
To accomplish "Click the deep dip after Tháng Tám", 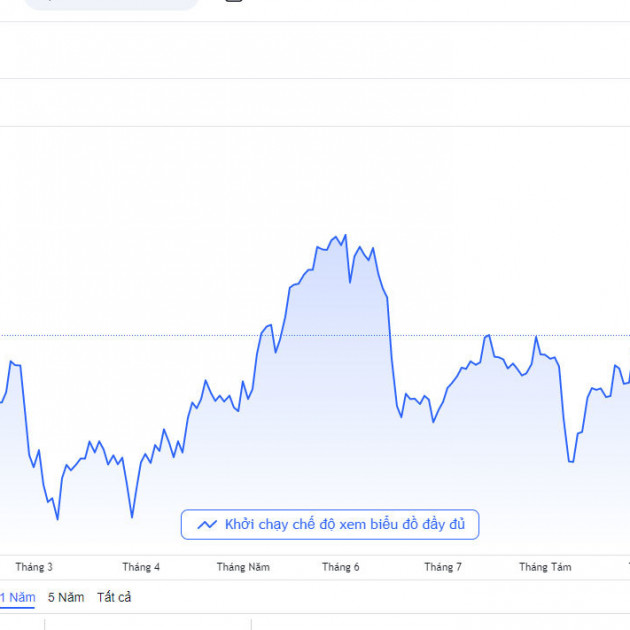I will (x=570, y=461).
